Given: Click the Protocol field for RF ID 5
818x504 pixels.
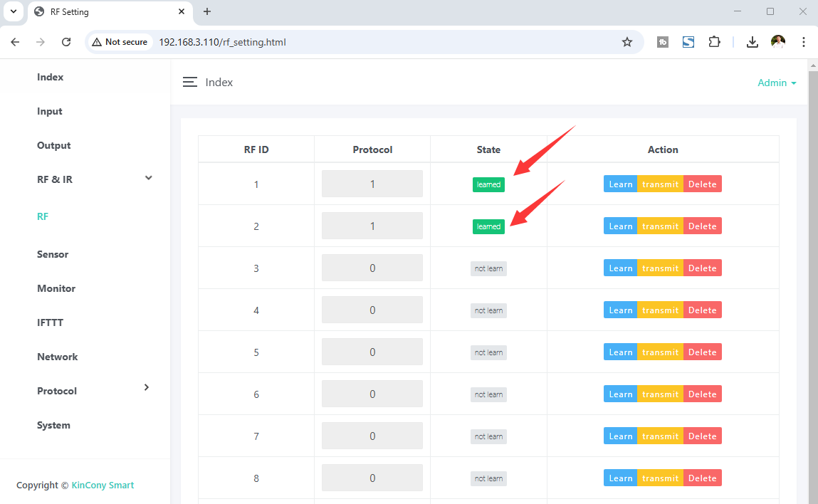Looking at the screenshot, I should point(372,352).
